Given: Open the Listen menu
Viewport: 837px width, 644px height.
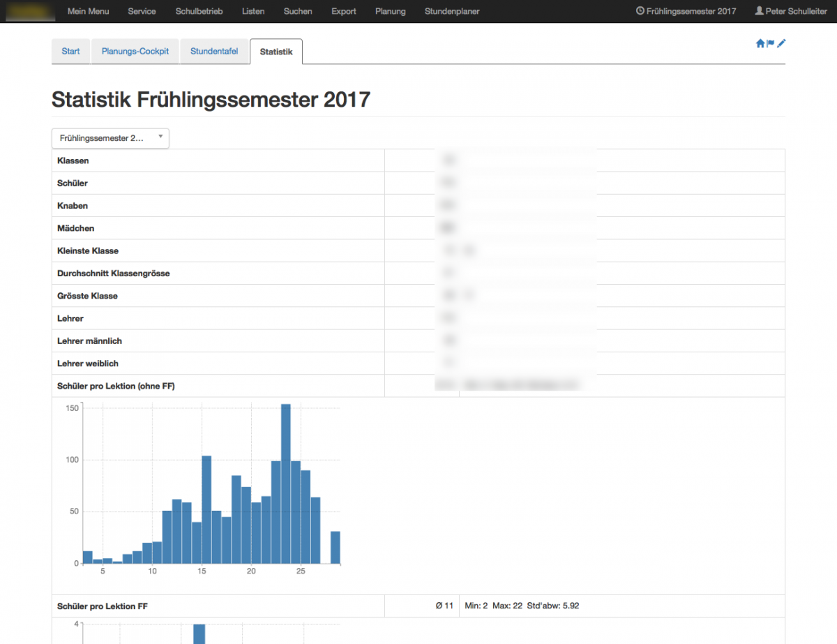Looking at the screenshot, I should click(x=253, y=11).
